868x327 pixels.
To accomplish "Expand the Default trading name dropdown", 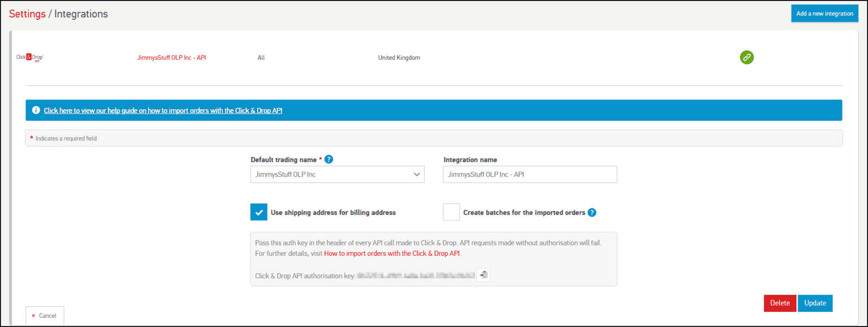I will (337, 174).
